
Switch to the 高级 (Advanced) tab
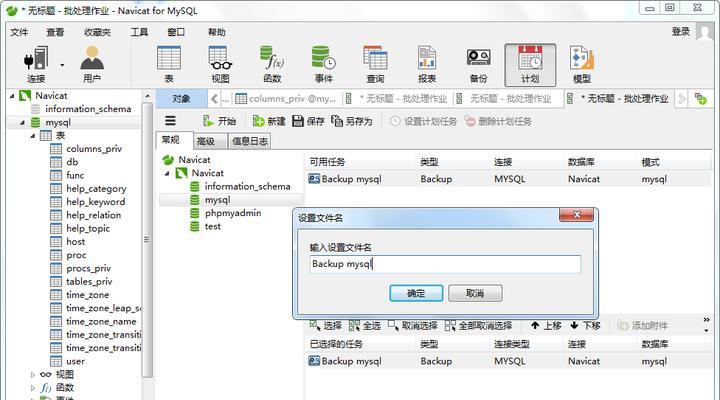point(206,141)
